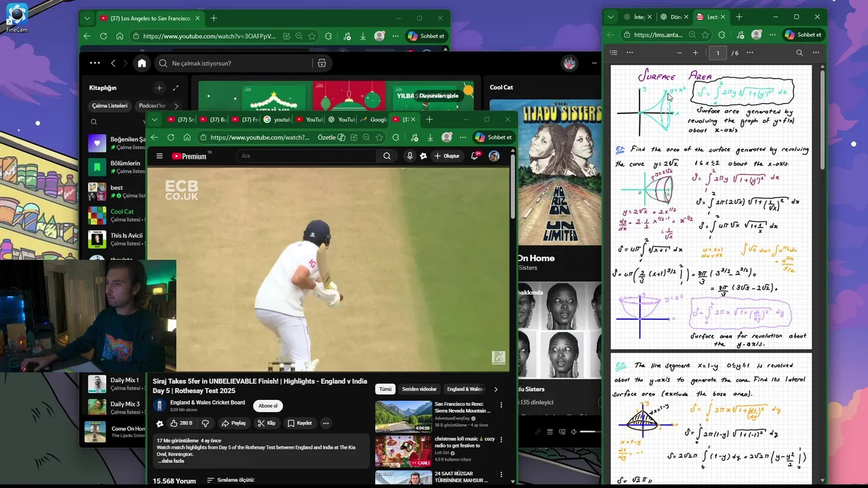Dislike the cricket highlights video
Image resolution: width=868 pixels, height=488 pixels.
coord(205,423)
